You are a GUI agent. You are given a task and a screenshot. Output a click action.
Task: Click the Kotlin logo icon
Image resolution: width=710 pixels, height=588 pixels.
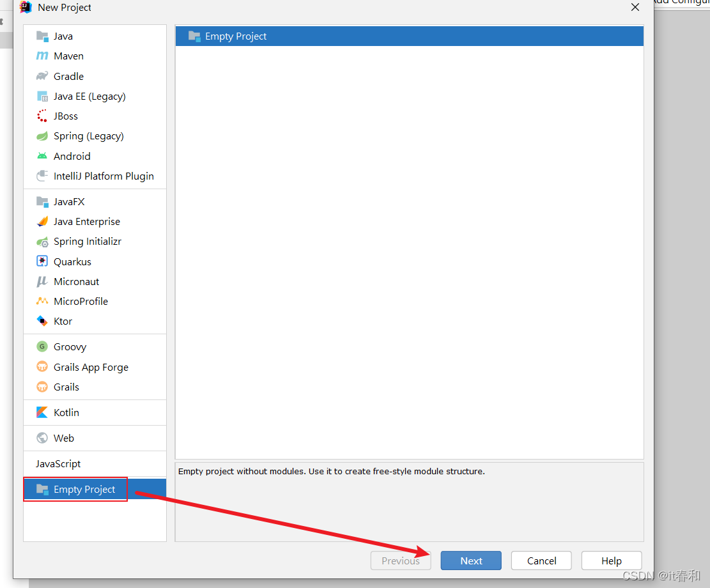point(42,412)
